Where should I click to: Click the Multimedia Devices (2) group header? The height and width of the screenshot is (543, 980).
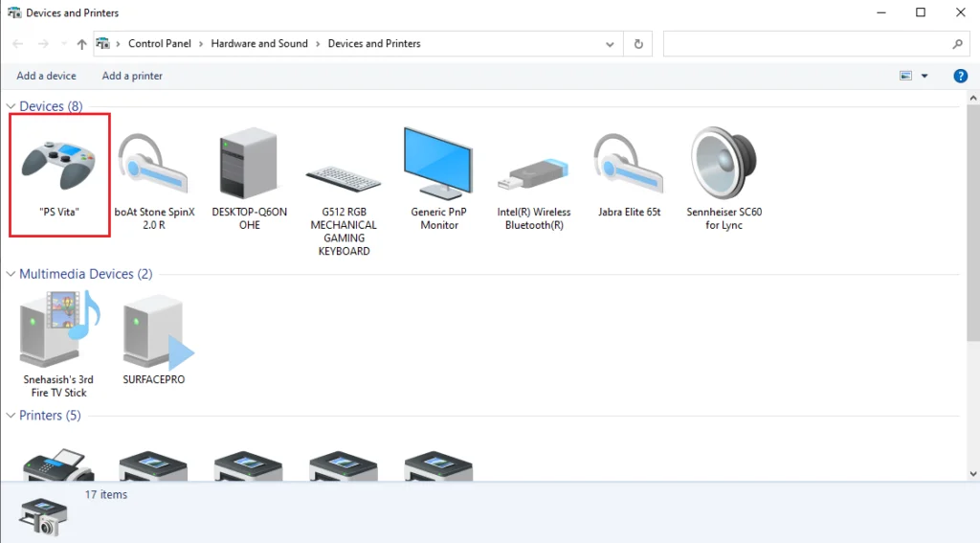(x=85, y=274)
